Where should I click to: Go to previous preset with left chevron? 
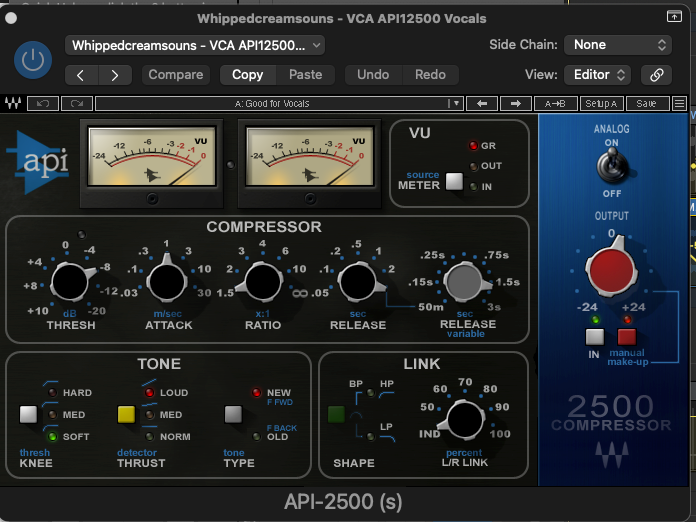(81, 75)
